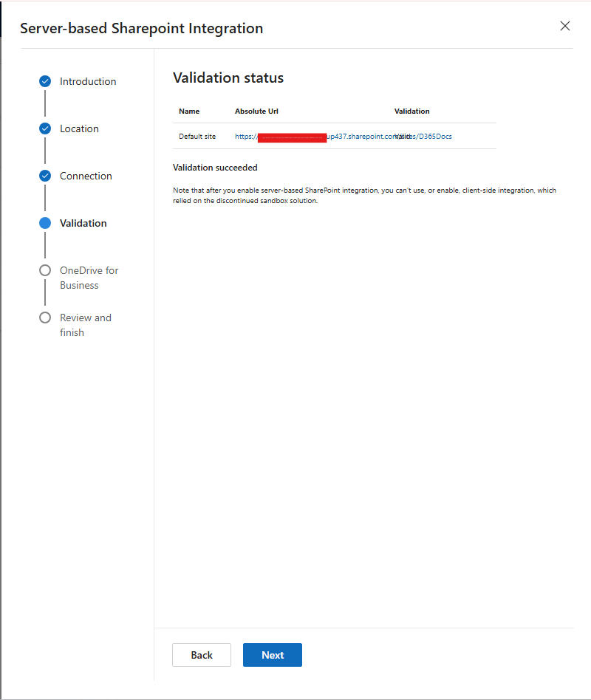The image size is (591, 700).
Task: Click the OneDrive for Business step circle
Action: coord(45,270)
